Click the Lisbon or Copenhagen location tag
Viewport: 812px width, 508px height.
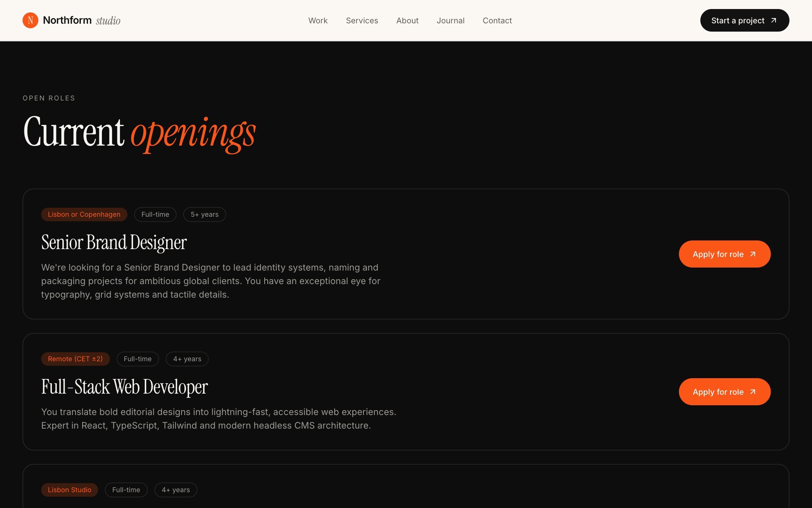point(84,214)
